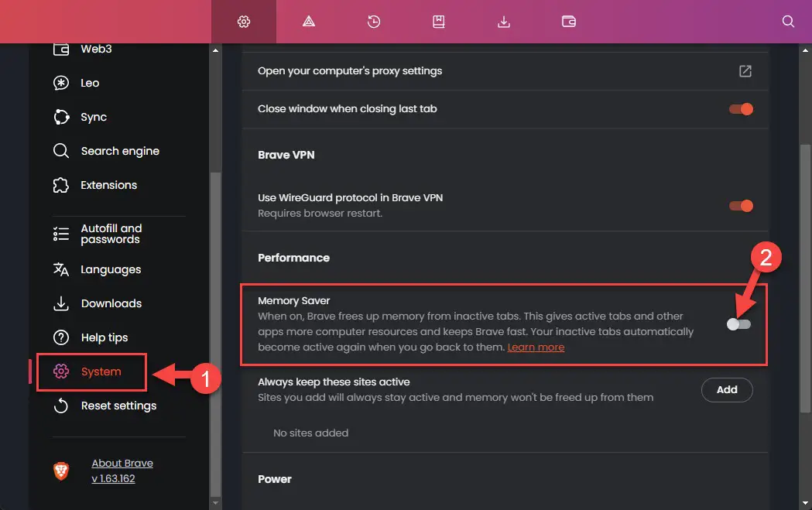The width and height of the screenshot is (812, 510).
Task: Click the Web3 wallet sidebar icon
Action: [61, 50]
